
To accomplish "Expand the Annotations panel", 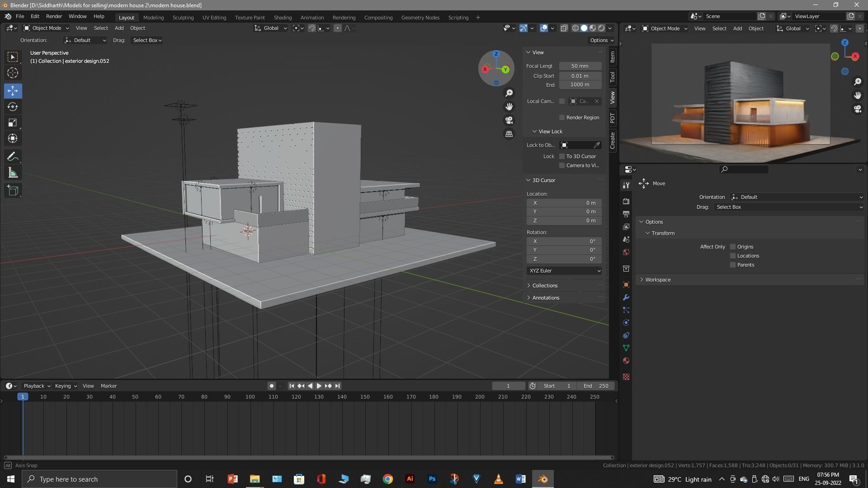I will [546, 298].
